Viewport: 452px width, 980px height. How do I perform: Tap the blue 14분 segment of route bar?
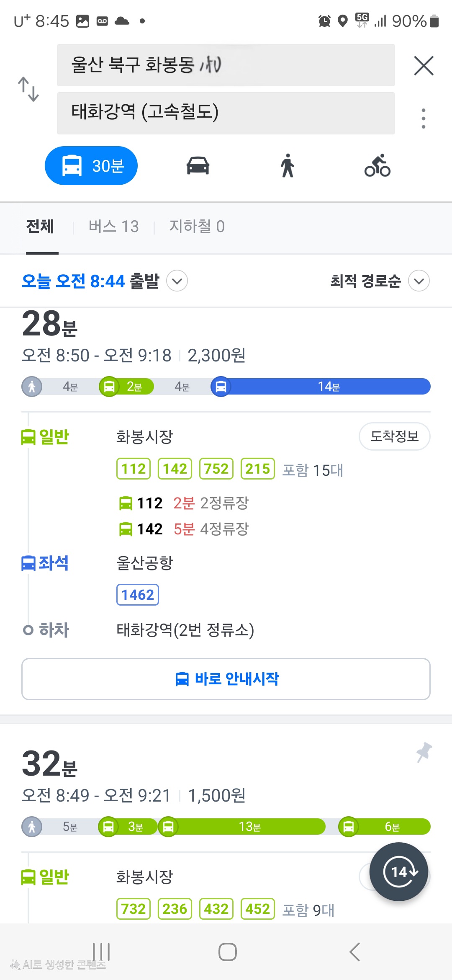pyautogui.click(x=329, y=386)
